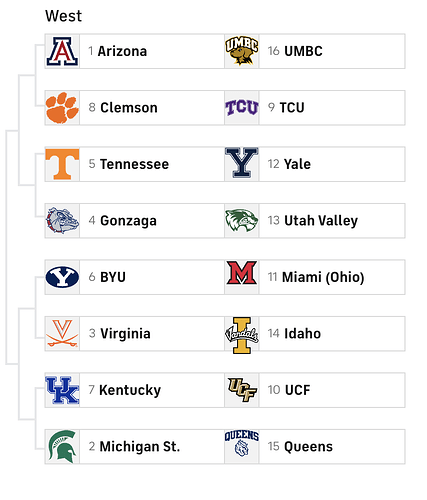Image resolution: width=427 pixels, height=500 pixels.
Task: Click the UCF gold logo
Action: 242,389
